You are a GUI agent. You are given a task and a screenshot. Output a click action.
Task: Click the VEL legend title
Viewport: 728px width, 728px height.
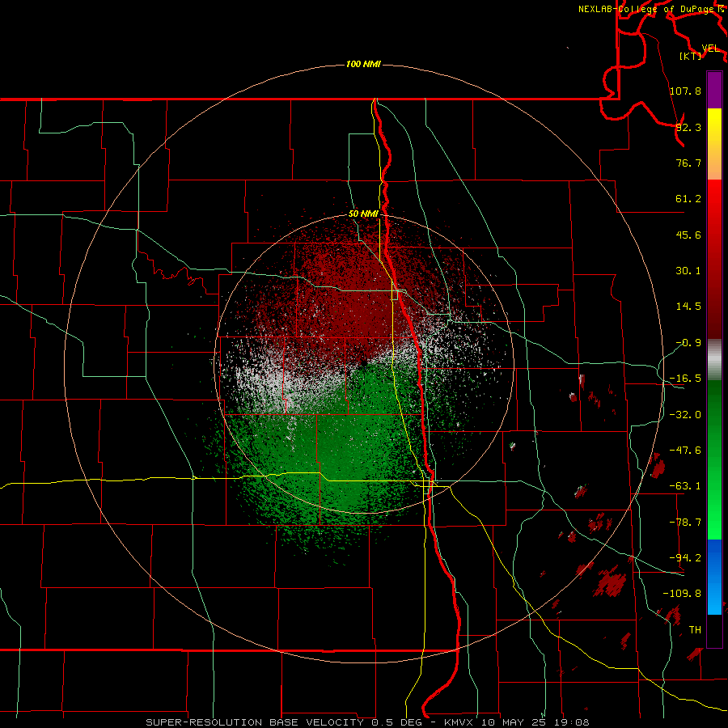point(710,48)
